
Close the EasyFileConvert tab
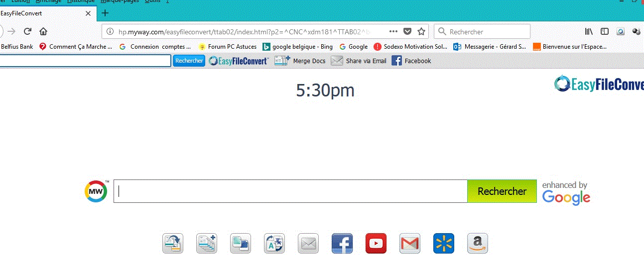[x=88, y=13]
